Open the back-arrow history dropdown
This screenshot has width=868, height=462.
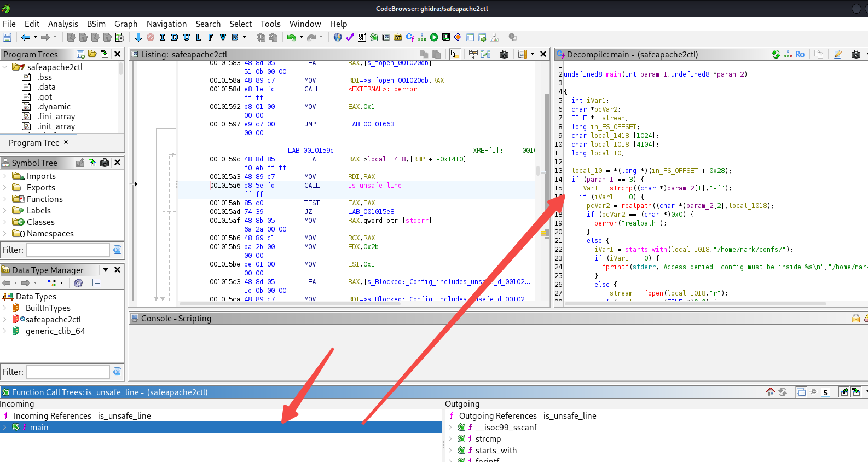click(35, 37)
